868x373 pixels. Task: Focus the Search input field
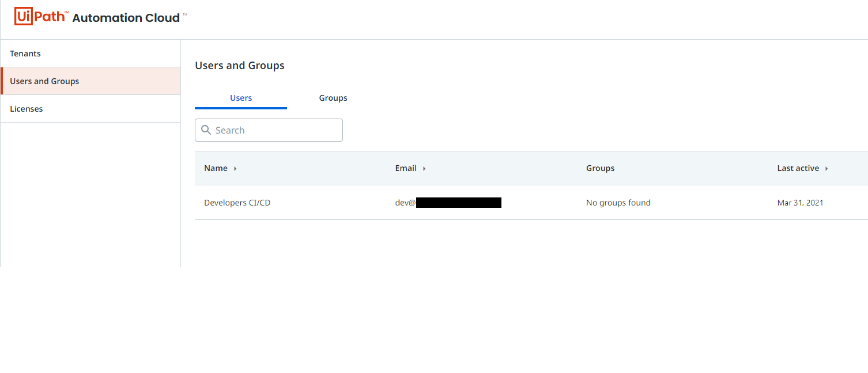pos(269,130)
